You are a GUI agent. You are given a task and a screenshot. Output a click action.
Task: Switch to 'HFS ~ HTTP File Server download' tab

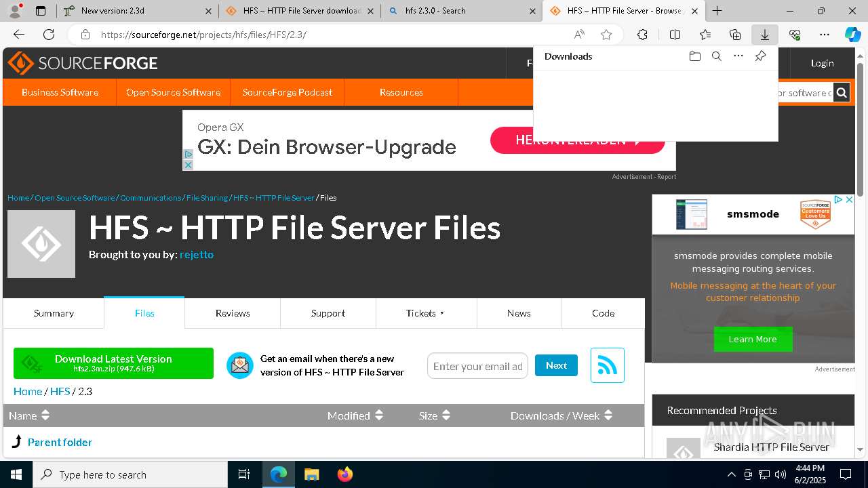tap(300, 11)
